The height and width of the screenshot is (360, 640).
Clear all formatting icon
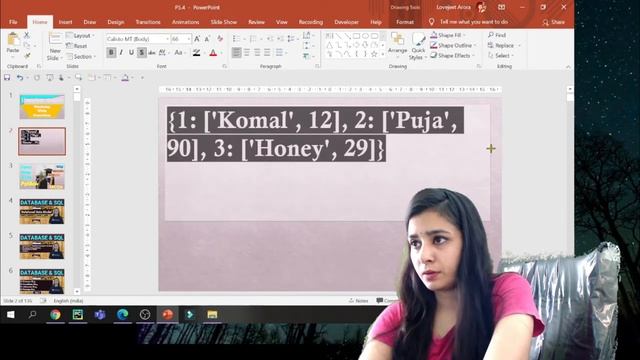click(x=220, y=39)
